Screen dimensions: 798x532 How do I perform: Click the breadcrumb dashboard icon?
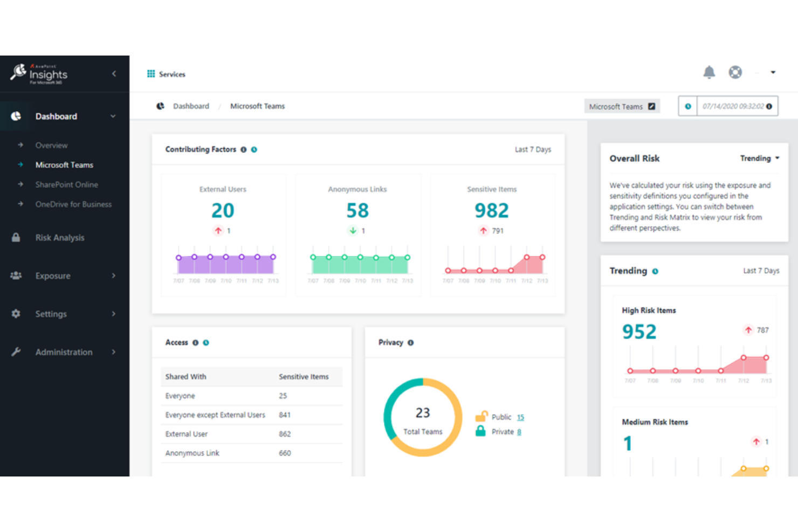(160, 106)
